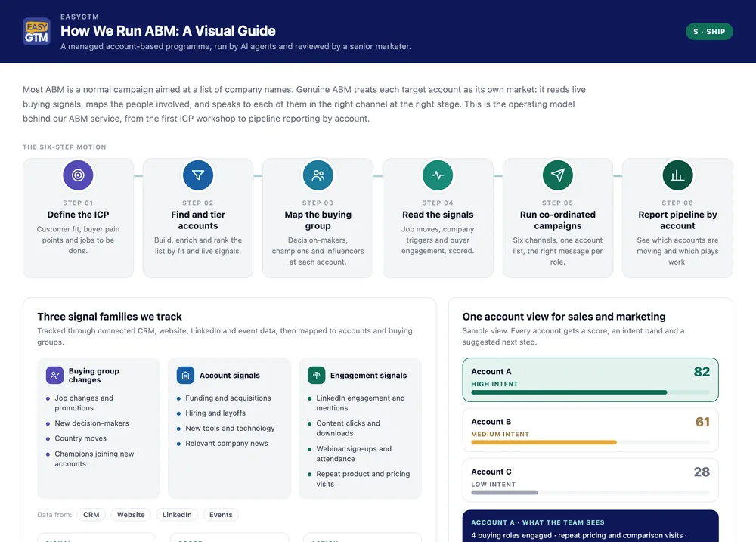This screenshot has height=542, width=756.
Task: Select the Events data source chip
Action: (x=221, y=515)
